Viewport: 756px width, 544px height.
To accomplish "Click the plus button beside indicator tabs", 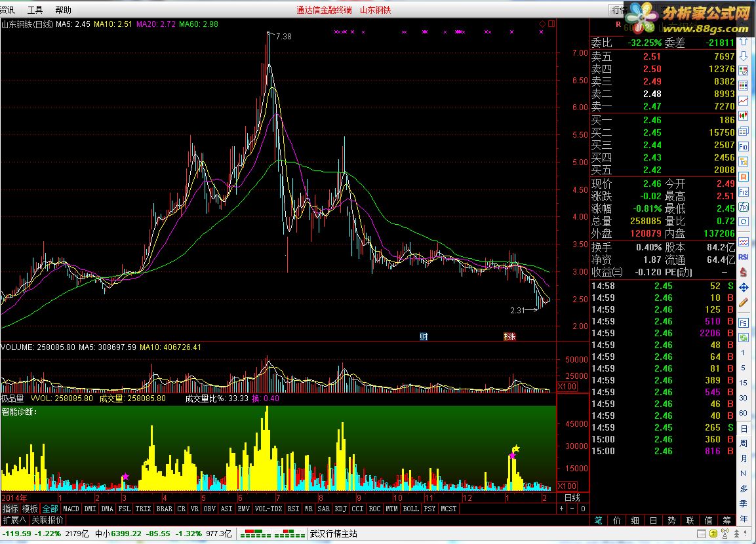I will 562,509.
